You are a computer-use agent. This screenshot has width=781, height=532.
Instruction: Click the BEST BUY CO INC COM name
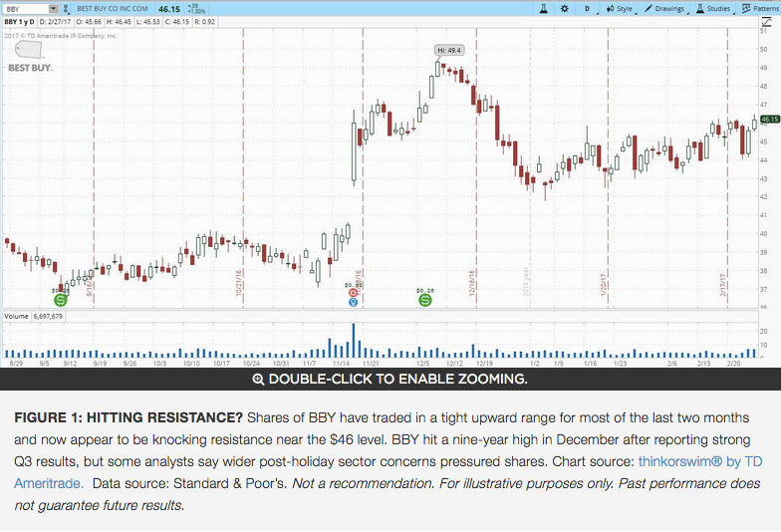pyautogui.click(x=112, y=9)
